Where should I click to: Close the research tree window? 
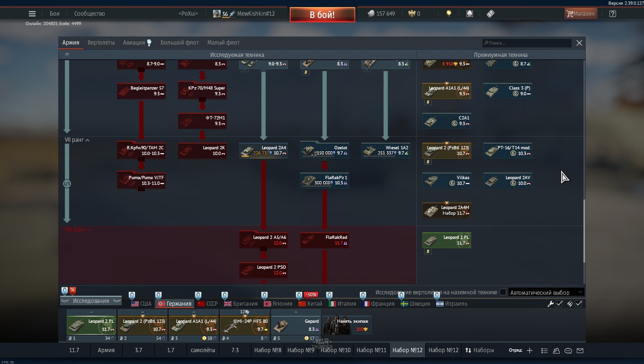(x=579, y=43)
